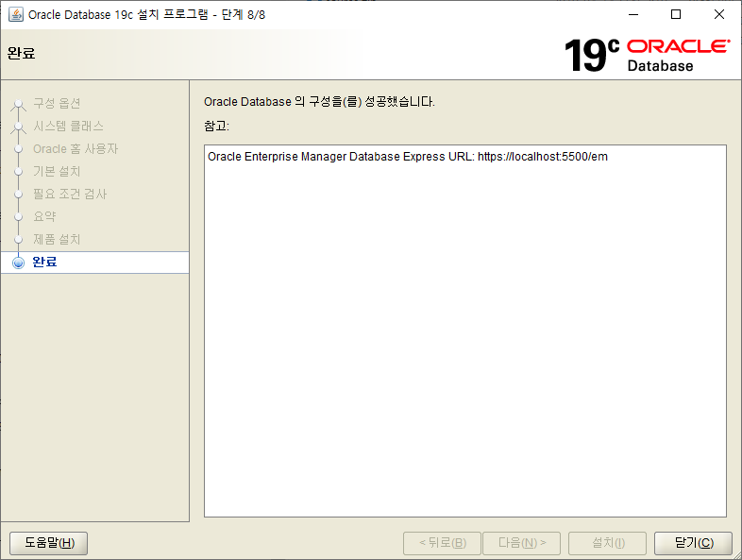This screenshot has width=742, height=560.
Task: Click the blue 완료 step bullet
Action: (18, 263)
